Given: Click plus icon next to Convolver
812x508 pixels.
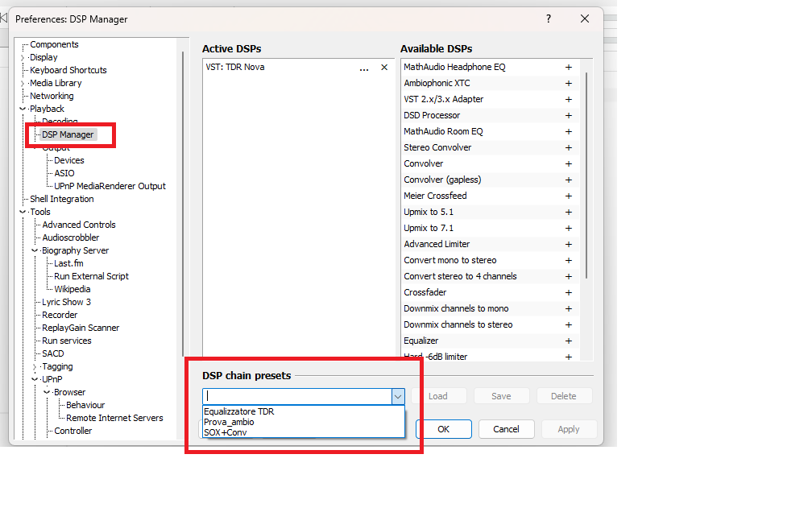Looking at the screenshot, I should (568, 163).
